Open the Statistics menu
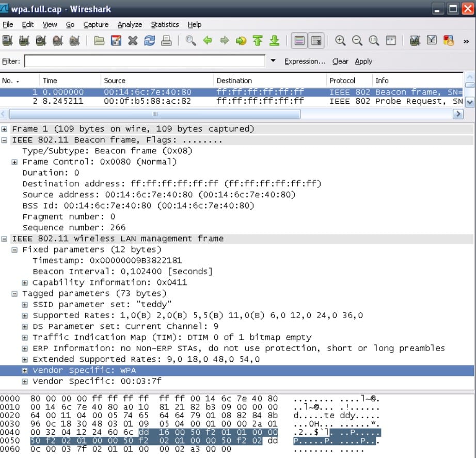The width and height of the screenshot is (476, 458). click(x=165, y=25)
